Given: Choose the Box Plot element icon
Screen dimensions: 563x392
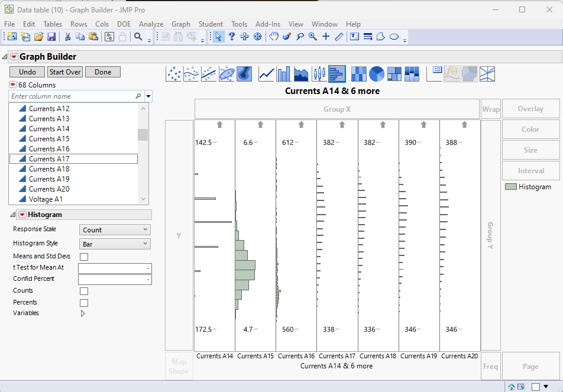Looking at the screenshot, I should point(319,74).
